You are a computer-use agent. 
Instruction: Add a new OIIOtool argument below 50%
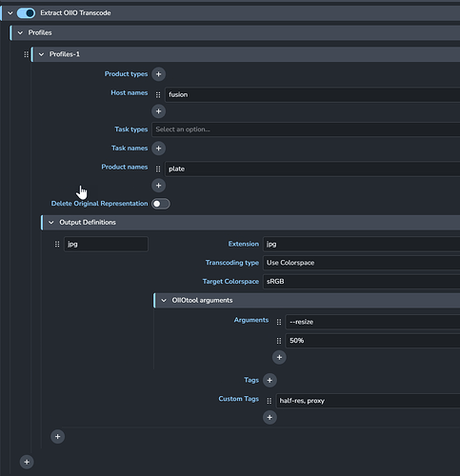tap(279, 357)
